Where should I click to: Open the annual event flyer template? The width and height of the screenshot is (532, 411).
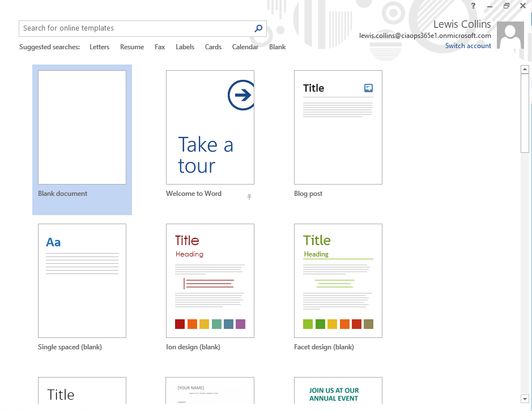pos(338,391)
